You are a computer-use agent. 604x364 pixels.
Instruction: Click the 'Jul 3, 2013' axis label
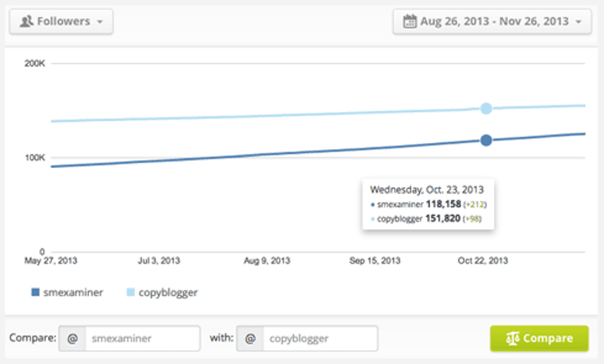(159, 261)
